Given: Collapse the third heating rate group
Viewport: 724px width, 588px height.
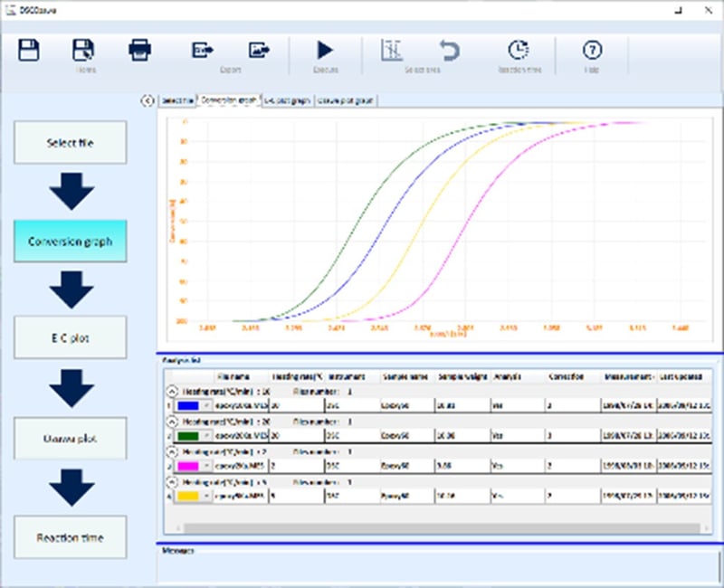Looking at the screenshot, I should pyautogui.click(x=172, y=451).
